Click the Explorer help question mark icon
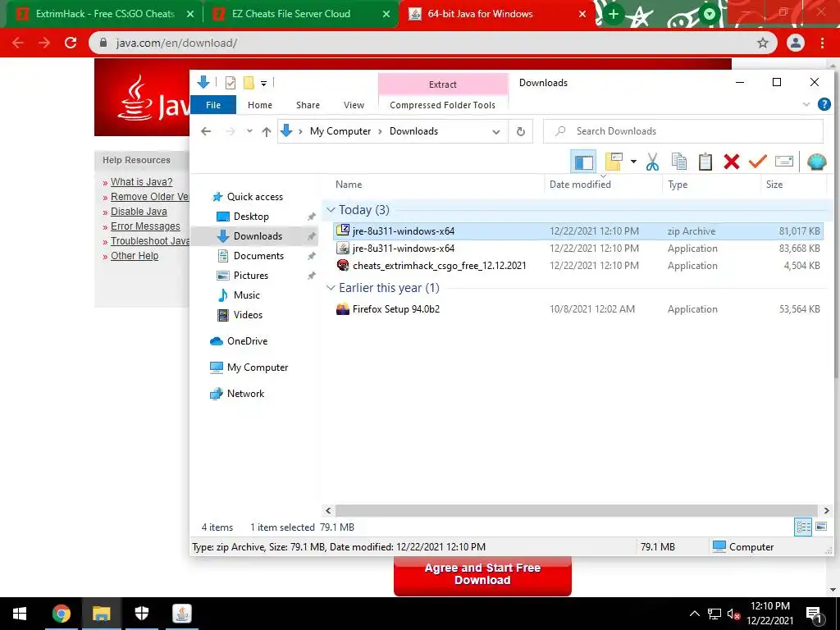The height and width of the screenshot is (630, 840). click(824, 104)
